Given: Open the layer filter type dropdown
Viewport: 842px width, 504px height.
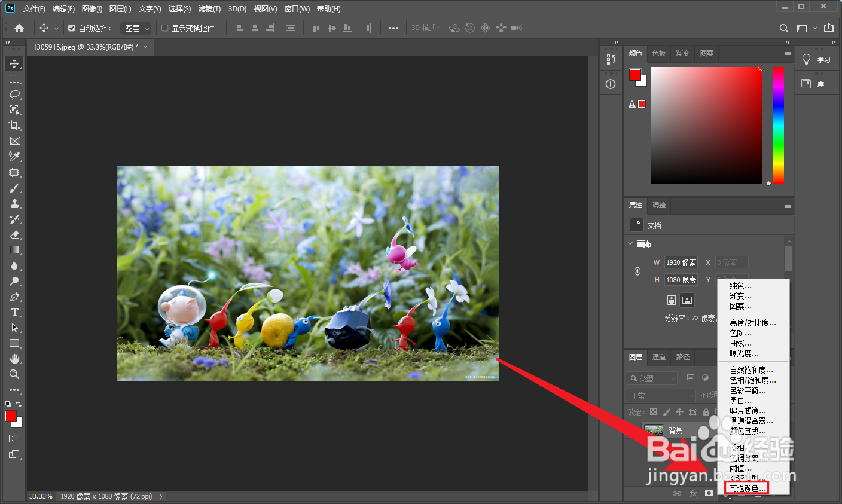Looking at the screenshot, I should click(x=652, y=378).
